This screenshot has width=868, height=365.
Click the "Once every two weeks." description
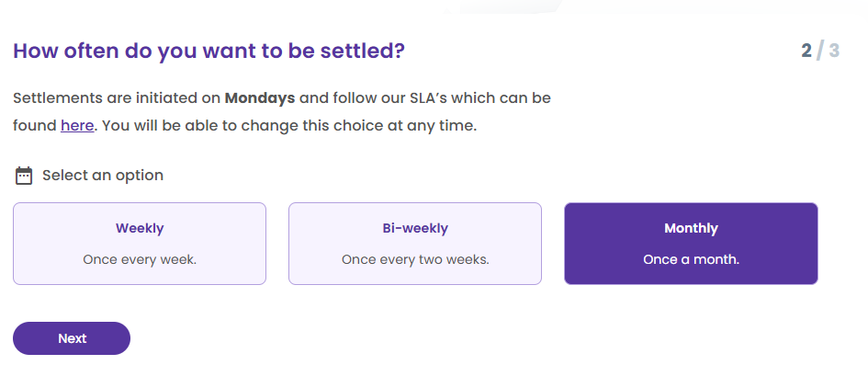point(415,259)
